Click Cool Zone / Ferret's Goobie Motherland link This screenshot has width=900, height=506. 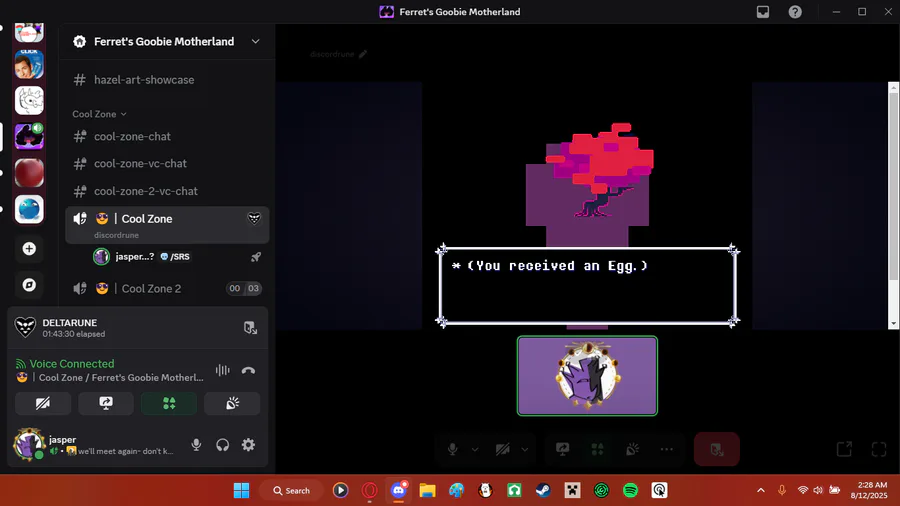121,377
